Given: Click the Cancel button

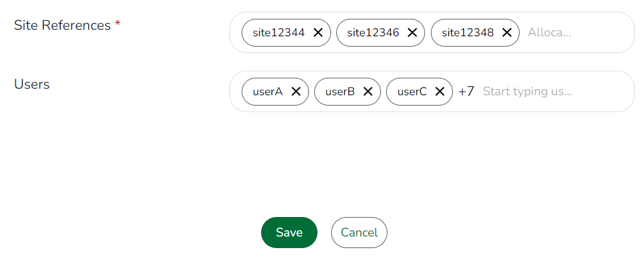Looking at the screenshot, I should click(x=359, y=233).
